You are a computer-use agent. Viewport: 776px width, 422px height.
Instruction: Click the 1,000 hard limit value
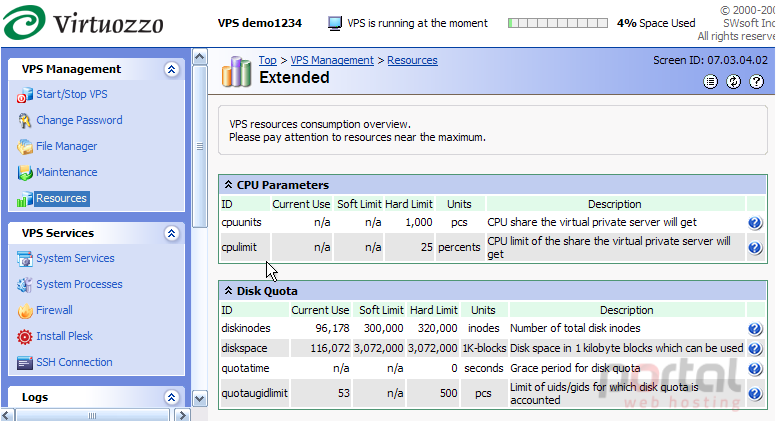[x=419, y=223]
